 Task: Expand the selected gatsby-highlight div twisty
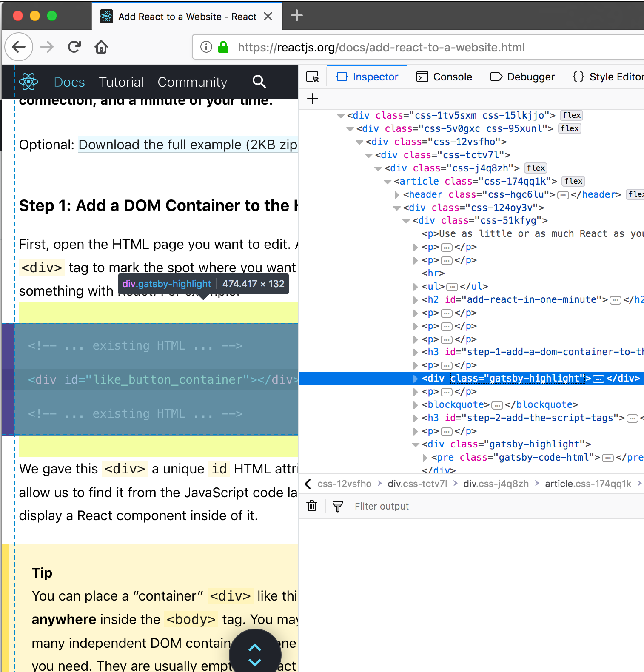(416, 379)
